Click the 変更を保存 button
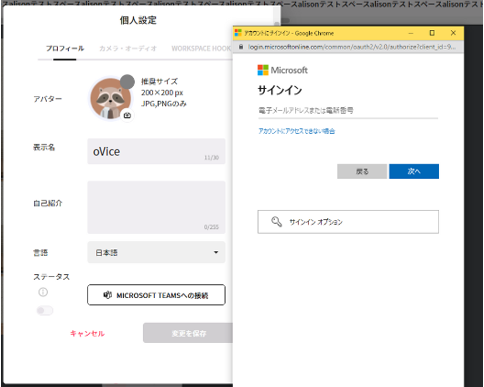This screenshot has width=484, height=387. pyautogui.click(x=188, y=333)
